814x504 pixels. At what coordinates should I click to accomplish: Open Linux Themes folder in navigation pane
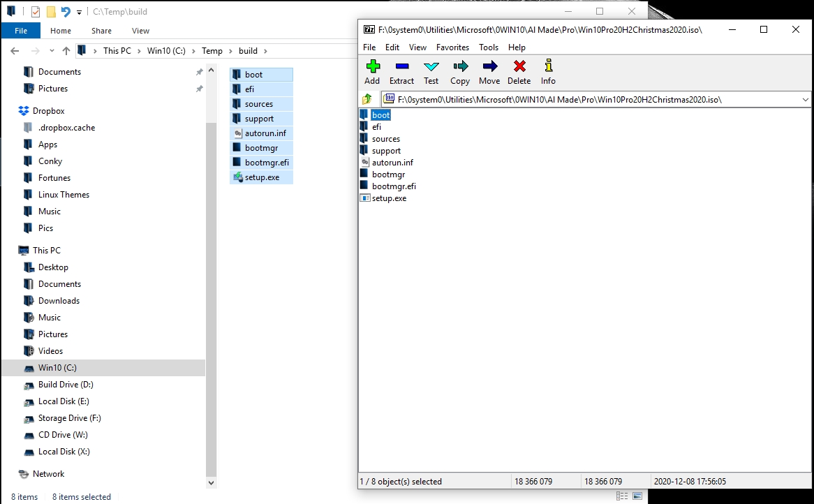[64, 195]
